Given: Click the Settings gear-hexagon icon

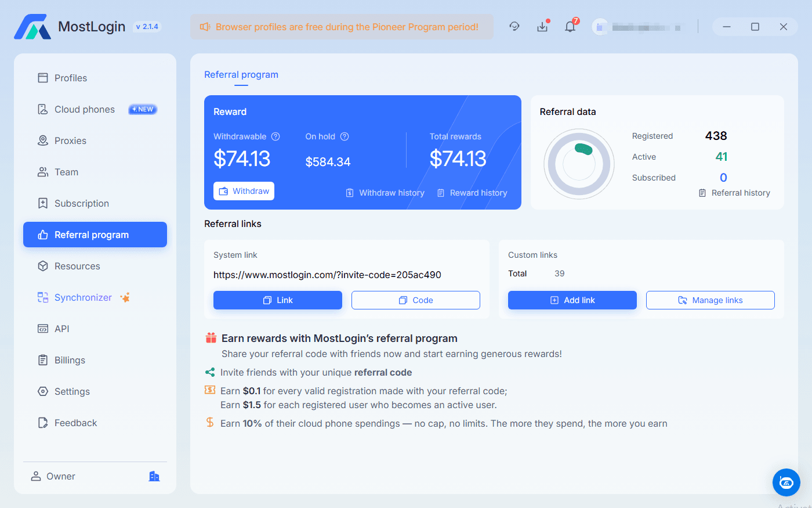Looking at the screenshot, I should point(43,391).
